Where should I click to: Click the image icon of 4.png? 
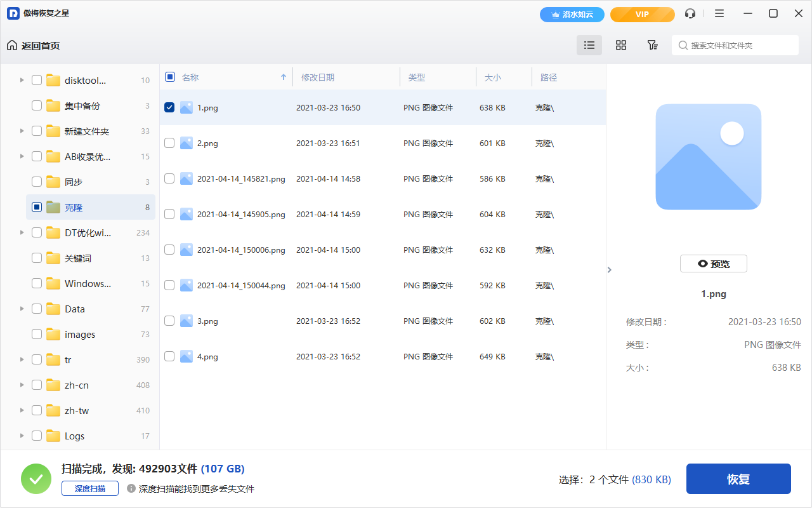click(186, 357)
